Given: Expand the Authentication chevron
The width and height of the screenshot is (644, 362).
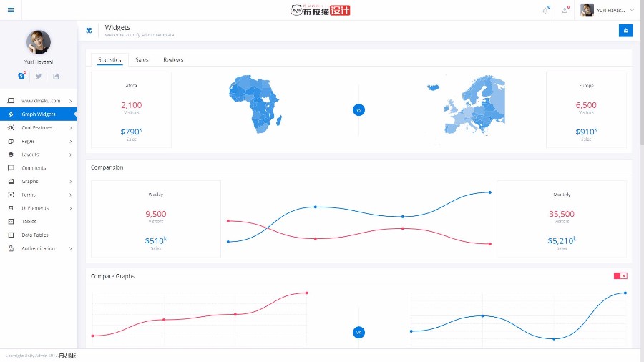Looking at the screenshot, I should click(x=71, y=249).
